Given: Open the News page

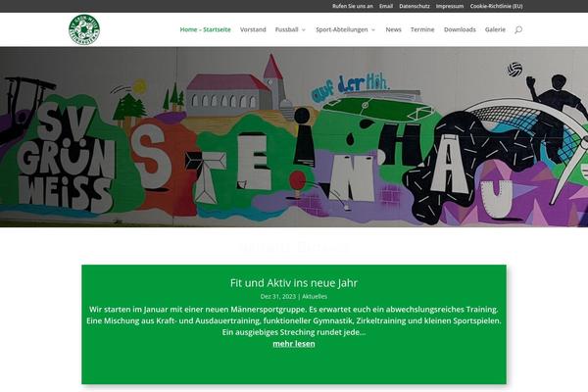Looking at the screenshot, I should [x=393, y=29].
